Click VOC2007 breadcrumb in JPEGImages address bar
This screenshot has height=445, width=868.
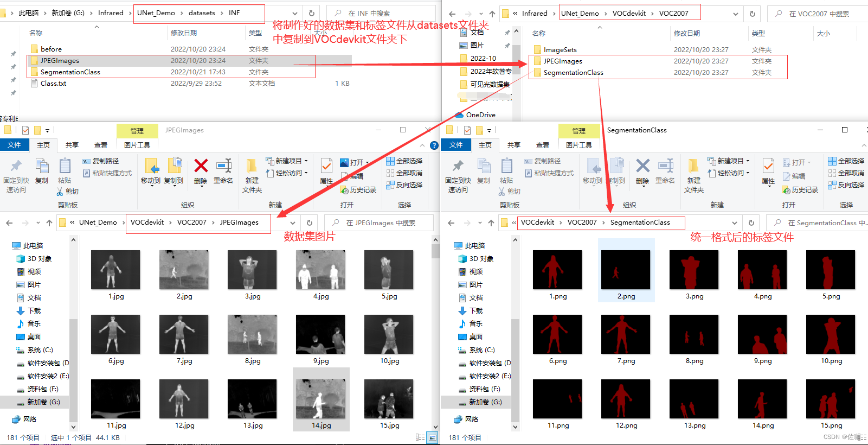click(x=192, y=223)
